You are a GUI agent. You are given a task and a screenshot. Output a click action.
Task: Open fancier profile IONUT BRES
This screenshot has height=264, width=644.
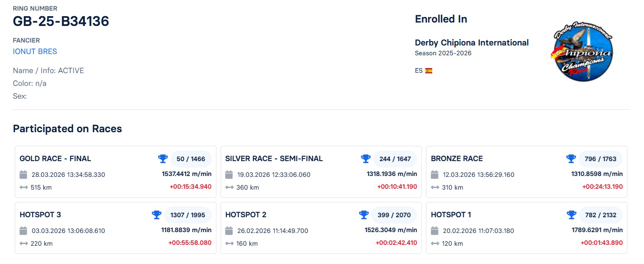coord(35,51)
